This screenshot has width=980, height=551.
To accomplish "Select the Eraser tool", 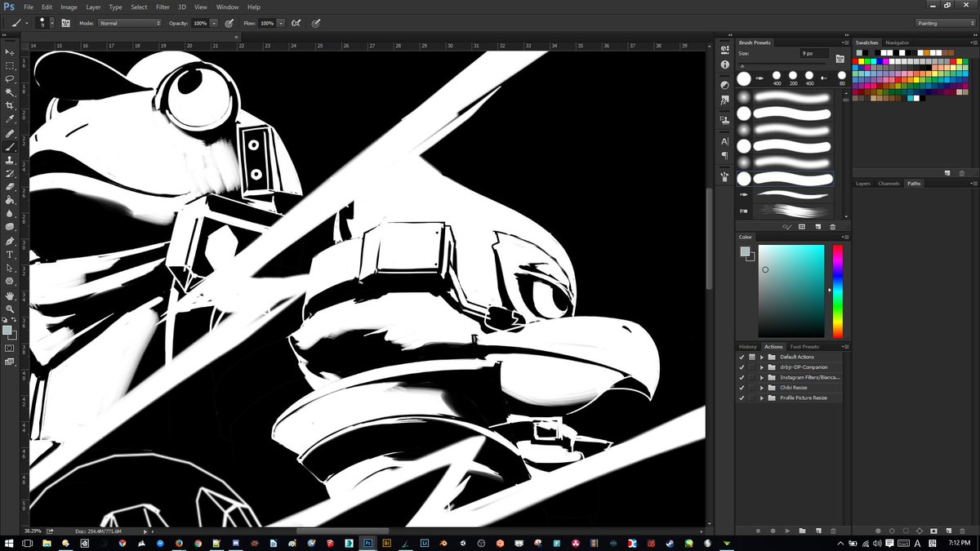I will click(x=10, y=187).
